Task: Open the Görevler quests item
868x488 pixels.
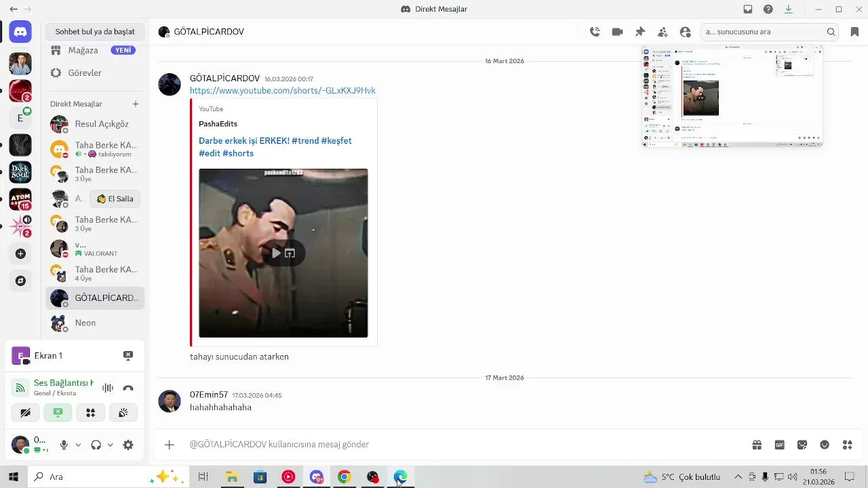Action: [95, 73]
